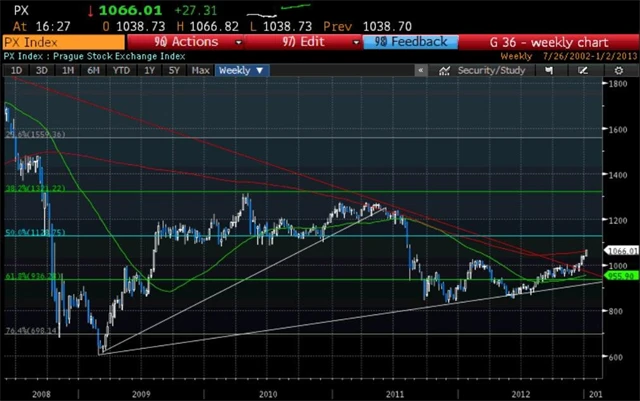
Task: Select the 6M time range
Action: coord(93,71)
